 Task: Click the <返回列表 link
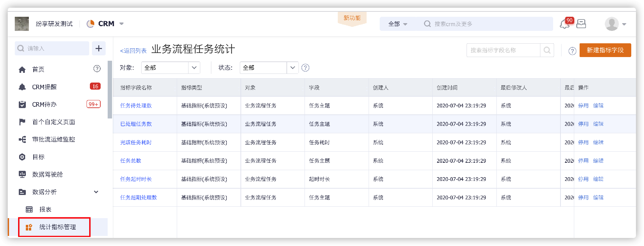[133, 51]
